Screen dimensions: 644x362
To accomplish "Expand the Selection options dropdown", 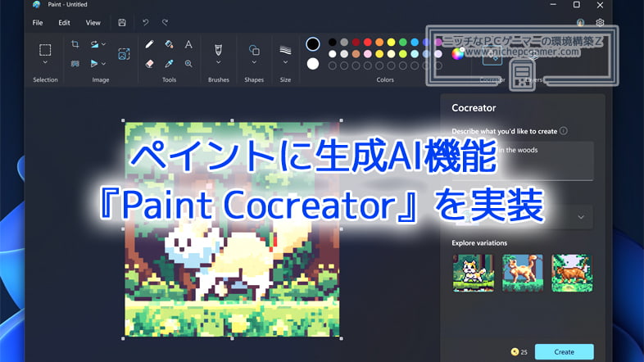I will point(45,62).
